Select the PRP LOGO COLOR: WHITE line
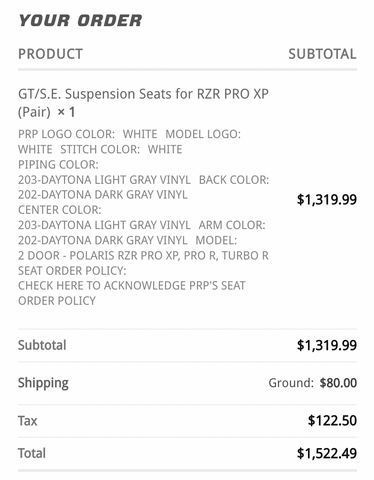 point(88,134)
